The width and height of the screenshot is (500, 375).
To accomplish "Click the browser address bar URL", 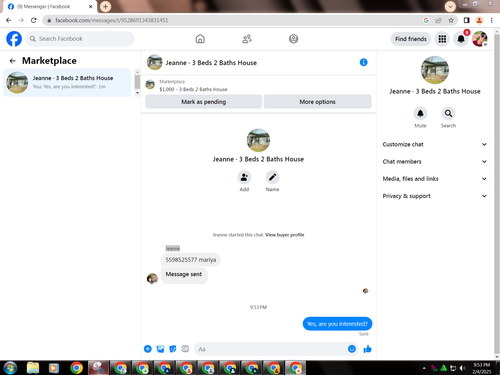I will pyautogui.click(x=112, y=20).
